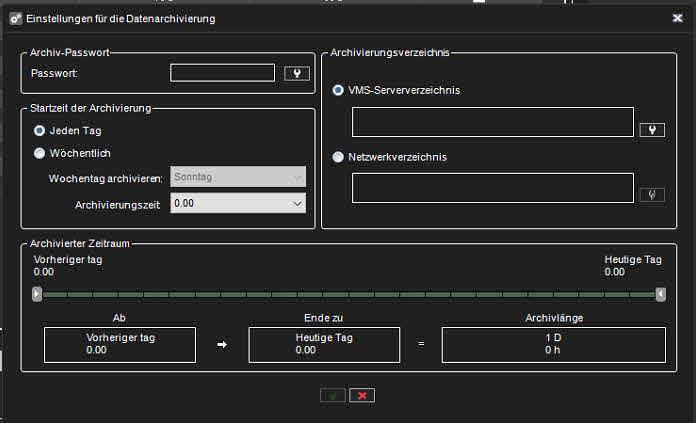Click the Archivlänge value box

pyautogui.click(x=553, y=345)
